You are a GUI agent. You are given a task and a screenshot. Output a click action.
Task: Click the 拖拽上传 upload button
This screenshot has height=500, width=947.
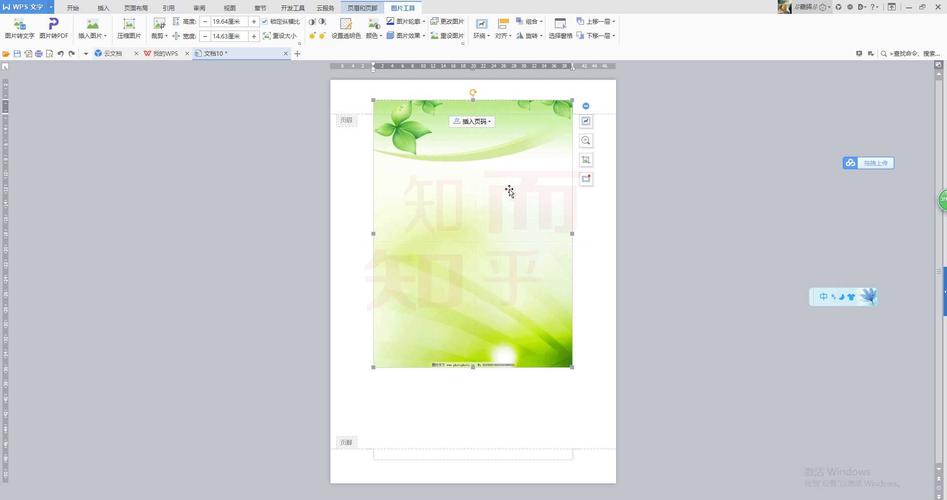[x=868, y=163]
